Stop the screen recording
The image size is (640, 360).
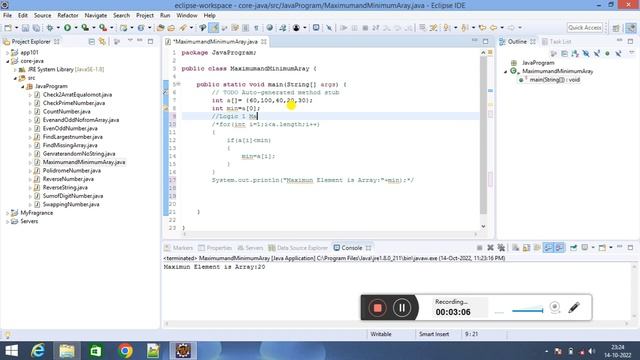coord(377,308)
